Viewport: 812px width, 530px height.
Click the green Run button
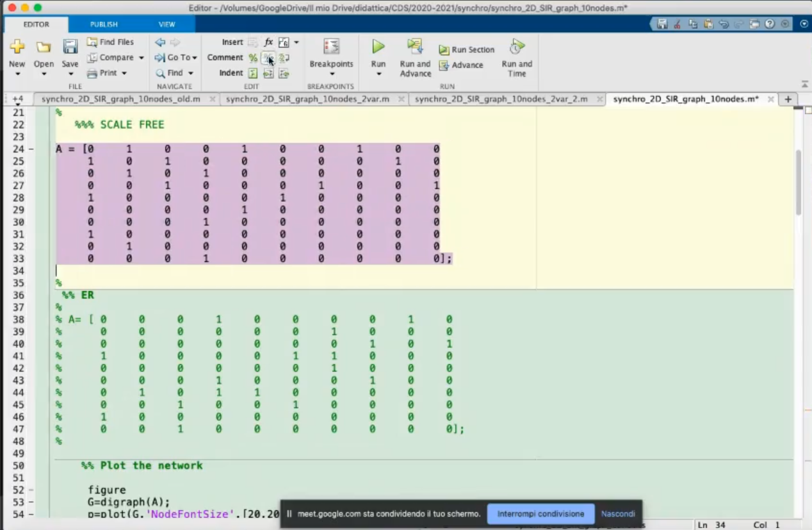[x=378, y=47]
